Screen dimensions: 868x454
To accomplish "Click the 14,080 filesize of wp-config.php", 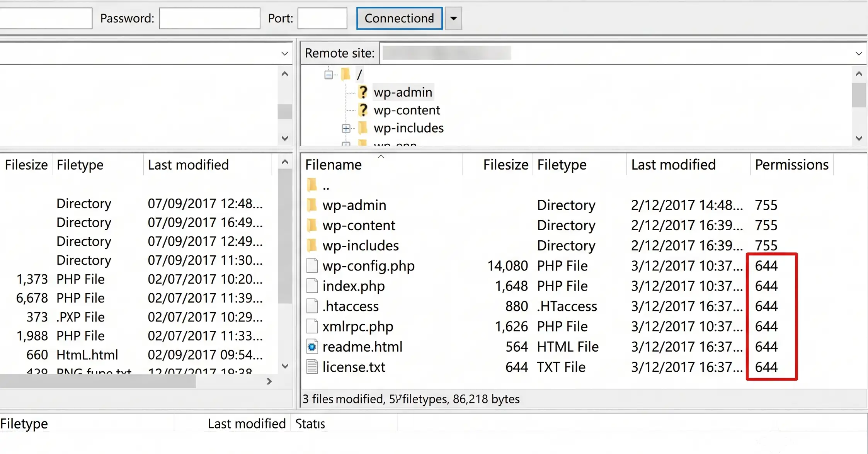I will pyautogui.click(x=507, y=266).
